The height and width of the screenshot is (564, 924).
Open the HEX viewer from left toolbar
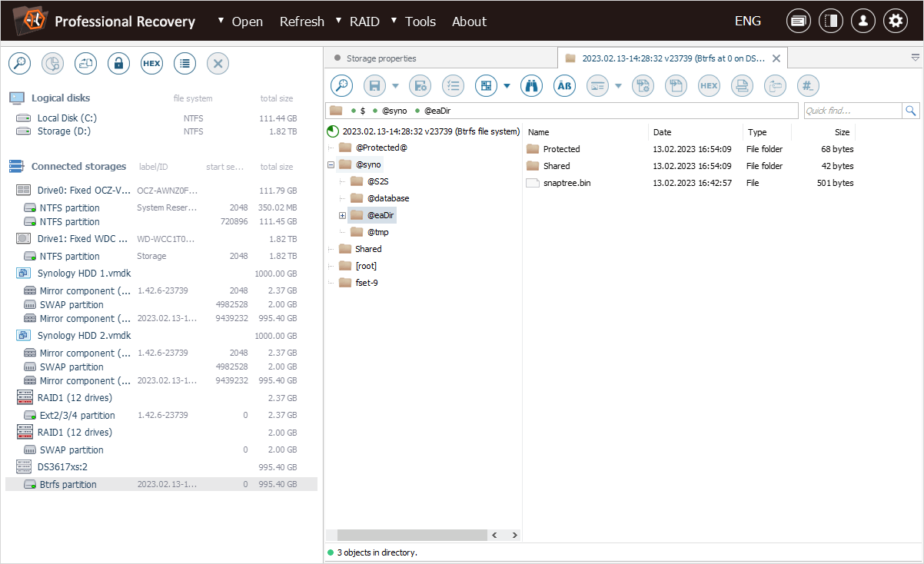pyautogui.click(x=151, y=64)
